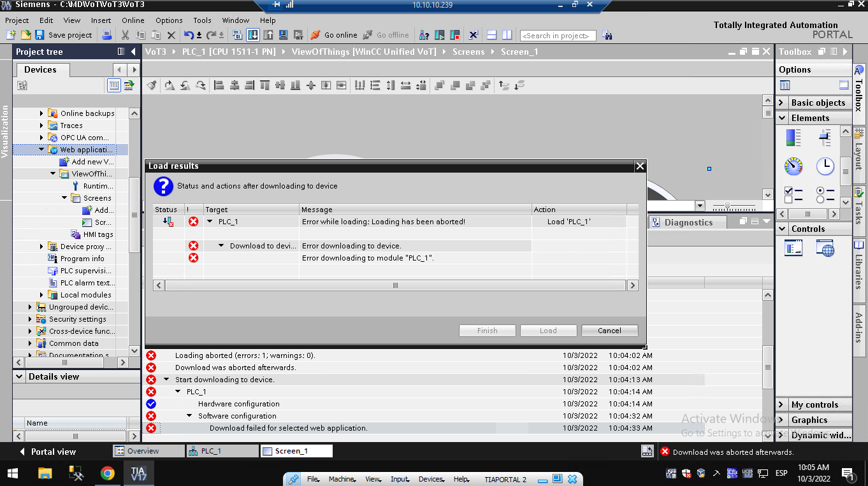Viewport: 868px width, 486px height.
Task: Expand the Basic objects palette
Action: (782, 103)
